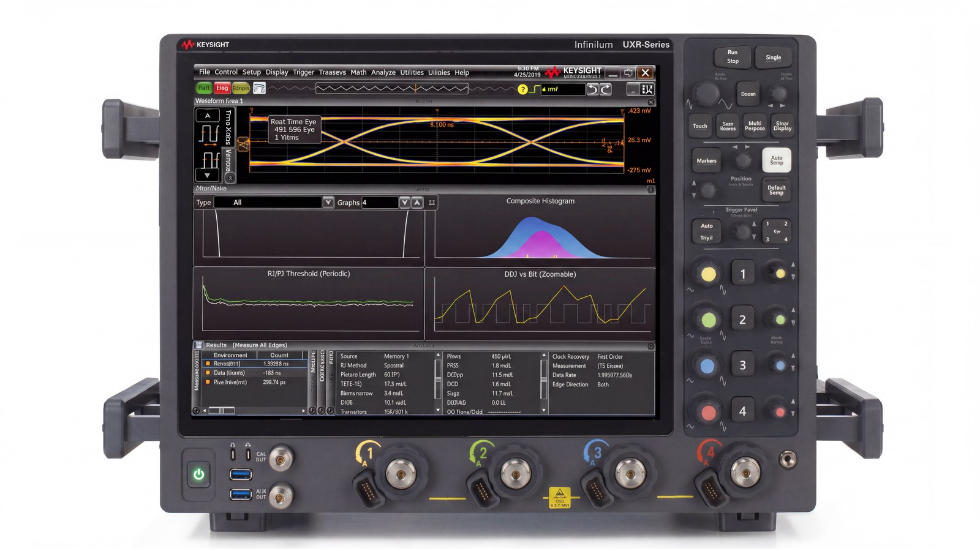
Task: Click the Single acquisition button
Action: pyautogui.click(x=773, y=58)
